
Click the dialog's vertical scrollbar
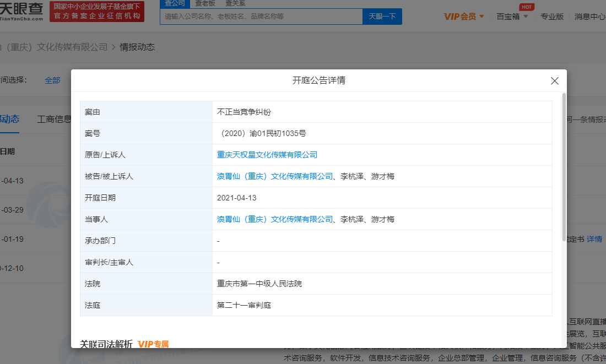(x=564, y=165)
